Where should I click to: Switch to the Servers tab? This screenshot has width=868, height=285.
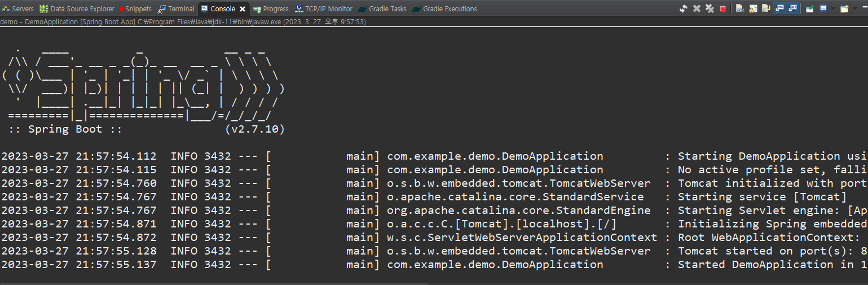(17, 8)
